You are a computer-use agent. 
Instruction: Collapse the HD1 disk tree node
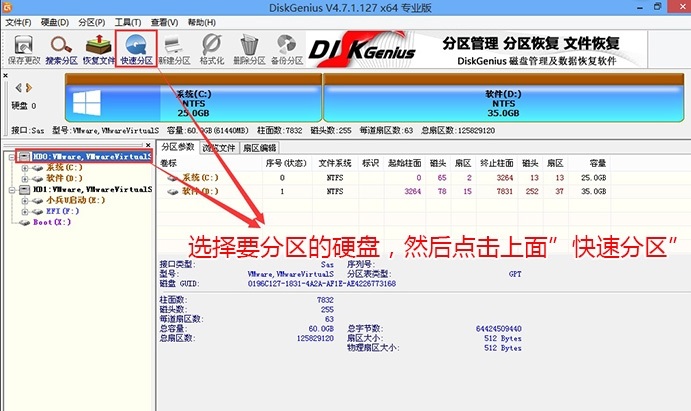coord(12,190)
